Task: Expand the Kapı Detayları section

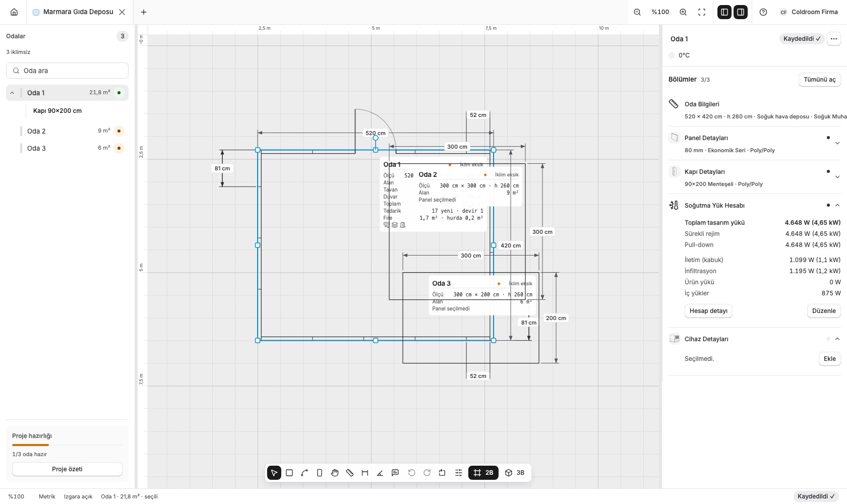Action: tap(837, 177)
